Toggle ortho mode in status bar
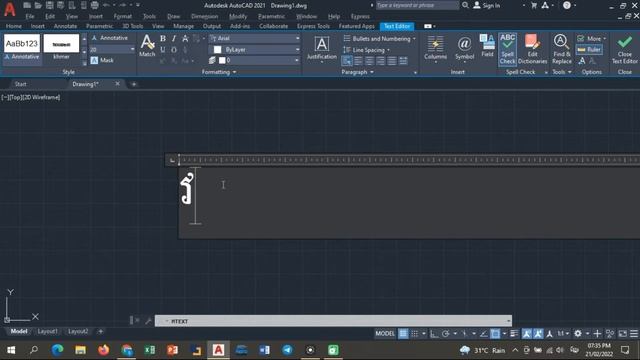This screenshot has height=360, width=640. [434, 333]
